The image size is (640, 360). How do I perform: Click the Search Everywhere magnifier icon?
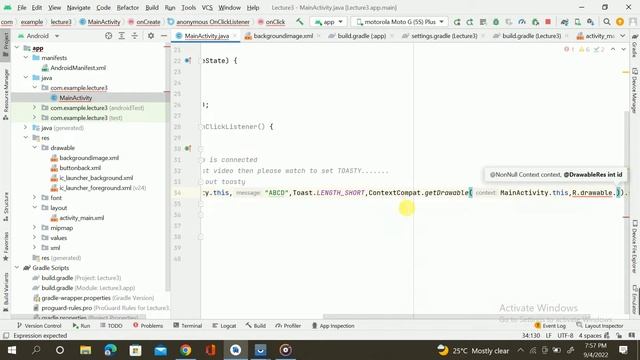tap(607, 22)
